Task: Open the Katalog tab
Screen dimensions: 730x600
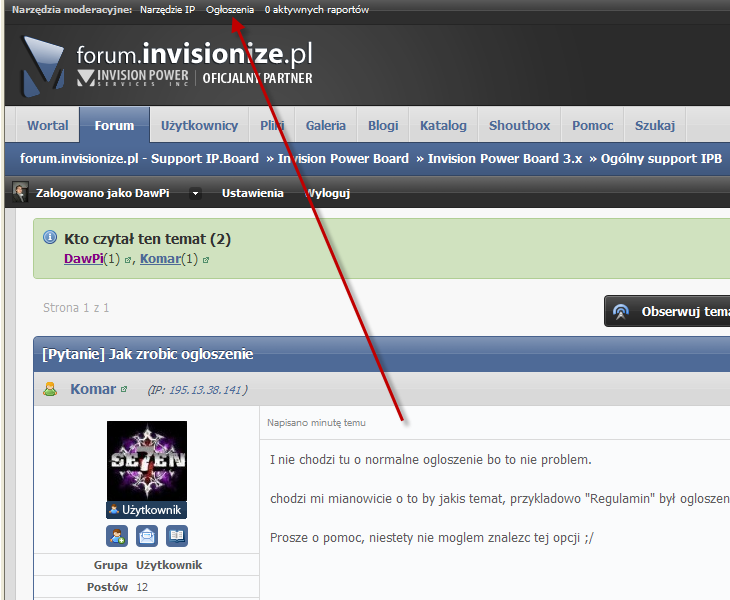Action: (x=443, y=126)
